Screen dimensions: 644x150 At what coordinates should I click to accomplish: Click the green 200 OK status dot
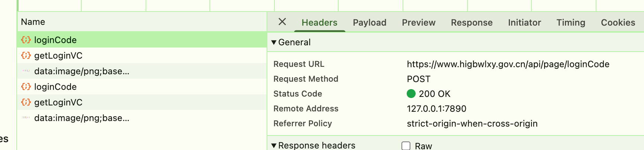point(411,94)
